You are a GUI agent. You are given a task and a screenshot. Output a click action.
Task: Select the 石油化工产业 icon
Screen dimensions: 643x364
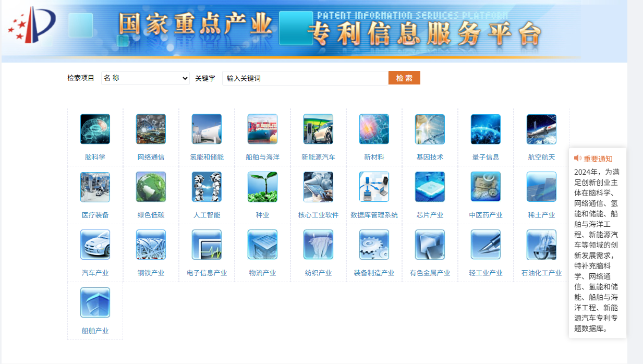541,245
